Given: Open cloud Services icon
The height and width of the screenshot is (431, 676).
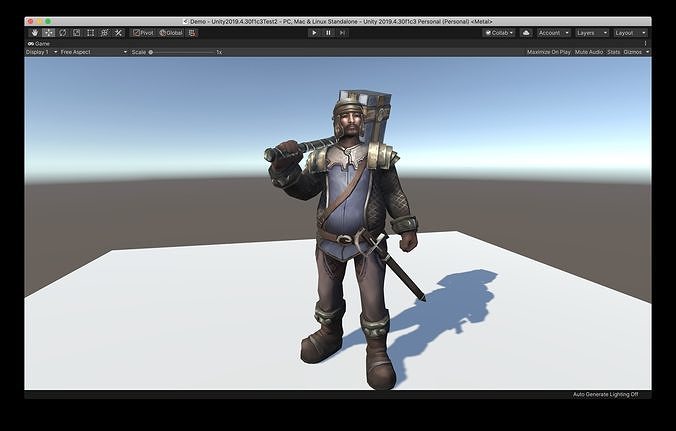Looking at the screenshot, I should pos(526,33).
